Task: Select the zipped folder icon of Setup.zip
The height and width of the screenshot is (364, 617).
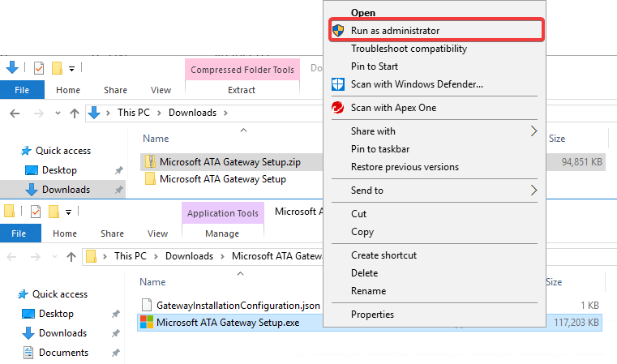Action: click(x=150, y=161)
